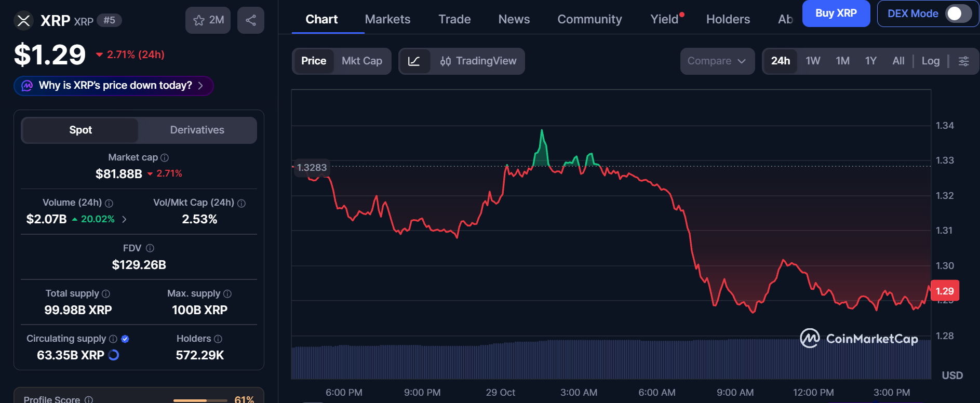Screen dimensions: 980x403
Task: Click the 2.53% Vol/Mkt Cap value
Action: (199, 219)
